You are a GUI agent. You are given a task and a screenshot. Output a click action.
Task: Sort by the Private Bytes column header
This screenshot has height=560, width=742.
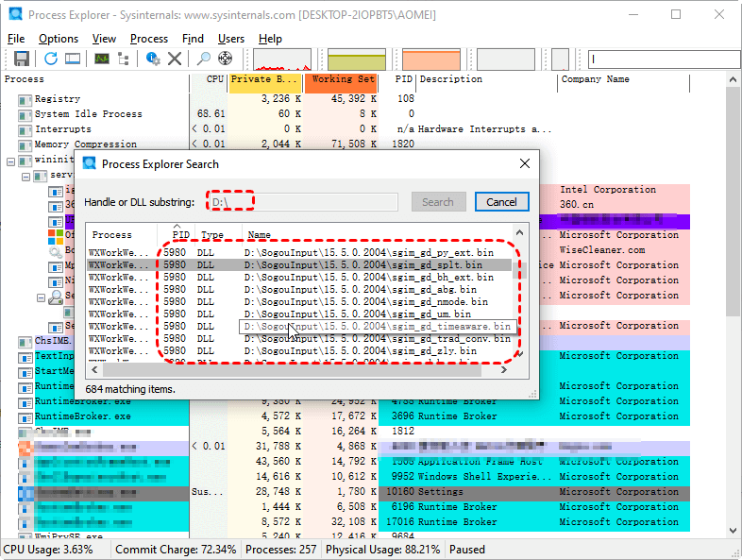(265, 79)
